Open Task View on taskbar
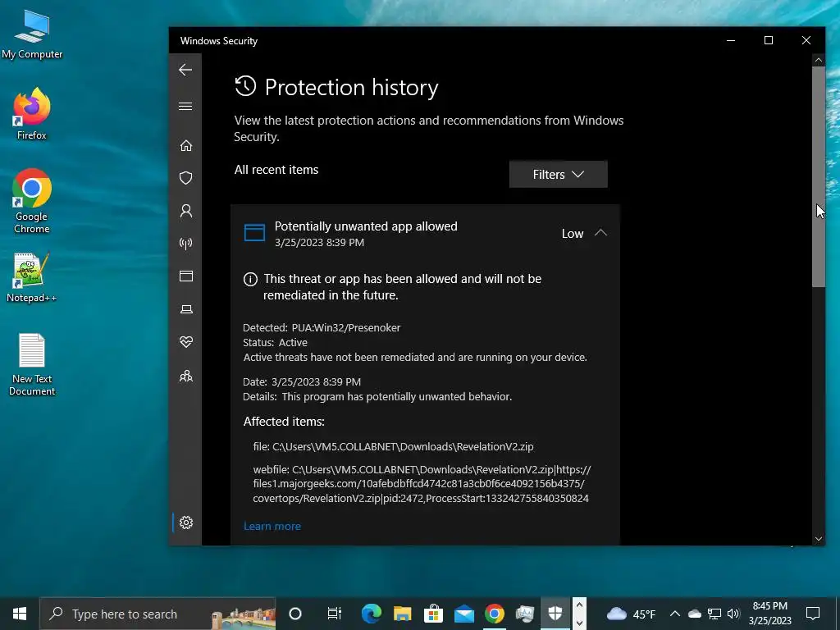This screenshot has height=630, width=840. coord(335,614)
